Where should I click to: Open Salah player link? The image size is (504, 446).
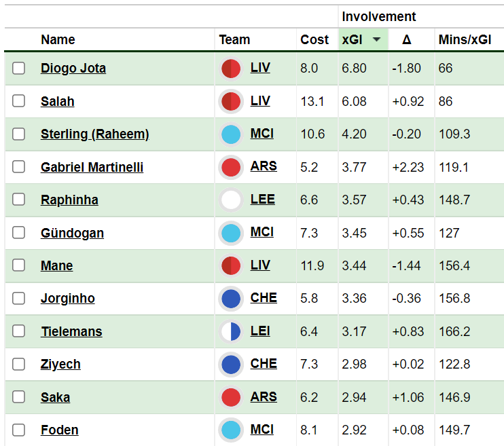(x=58, y=101)
